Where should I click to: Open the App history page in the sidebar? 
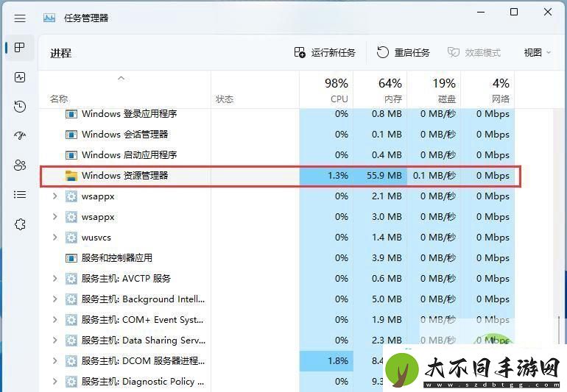click(20, 107)
